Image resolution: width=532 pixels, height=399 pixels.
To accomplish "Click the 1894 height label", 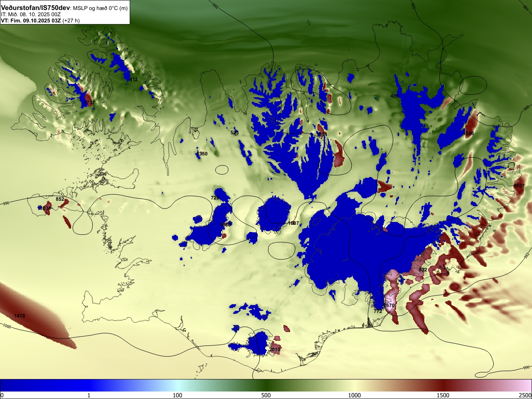I will (x=322, y=134).
